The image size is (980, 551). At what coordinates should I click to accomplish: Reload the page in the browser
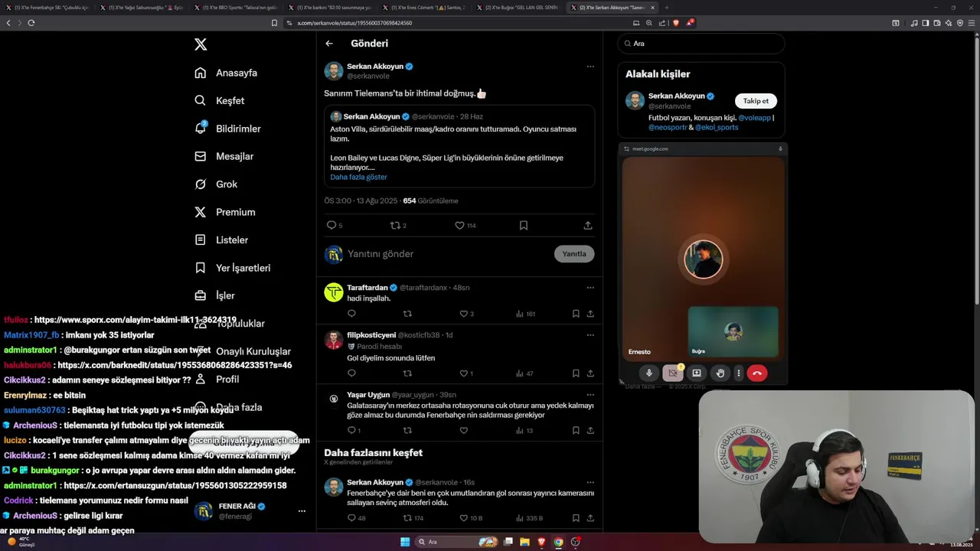coord(31,23)
